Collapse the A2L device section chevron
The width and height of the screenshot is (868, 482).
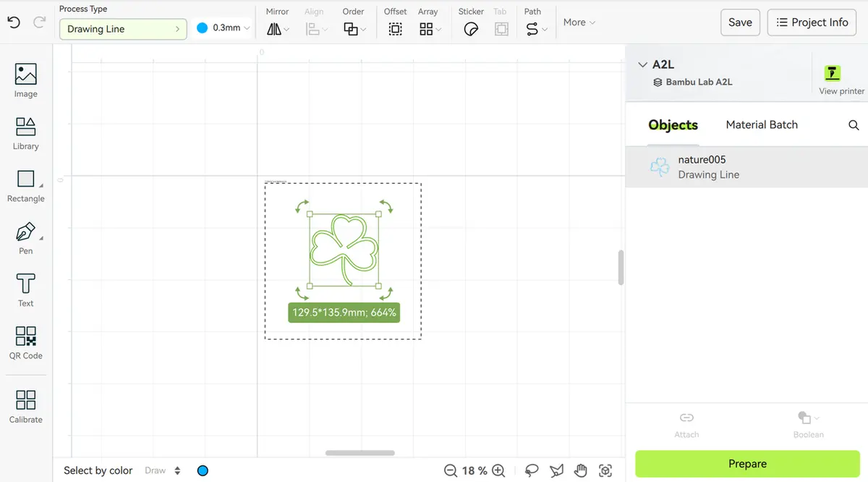point(642,64)
